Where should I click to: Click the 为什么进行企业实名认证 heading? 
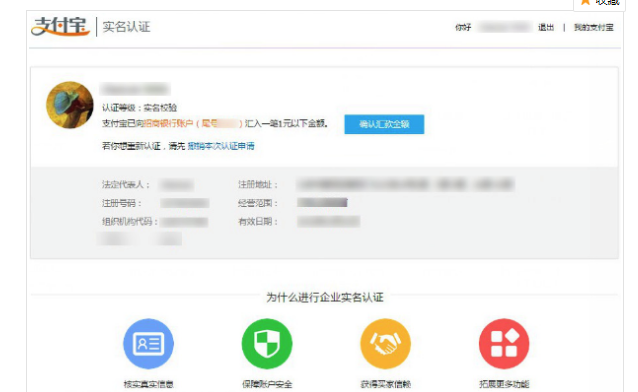(325, 297)
